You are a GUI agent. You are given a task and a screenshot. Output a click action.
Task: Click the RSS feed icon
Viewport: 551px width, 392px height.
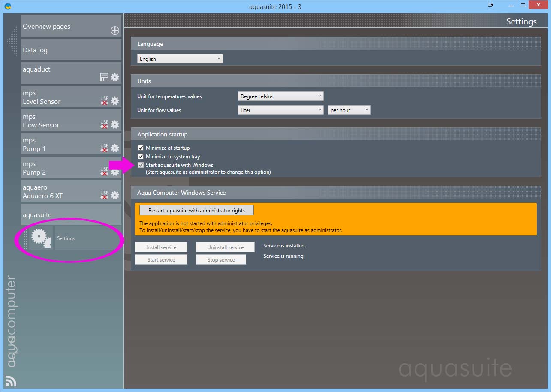[11, 381]
